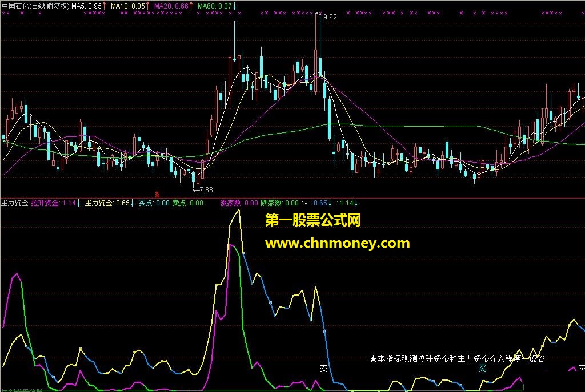Click the 买点: 0.00 label

tap(154, 203)
